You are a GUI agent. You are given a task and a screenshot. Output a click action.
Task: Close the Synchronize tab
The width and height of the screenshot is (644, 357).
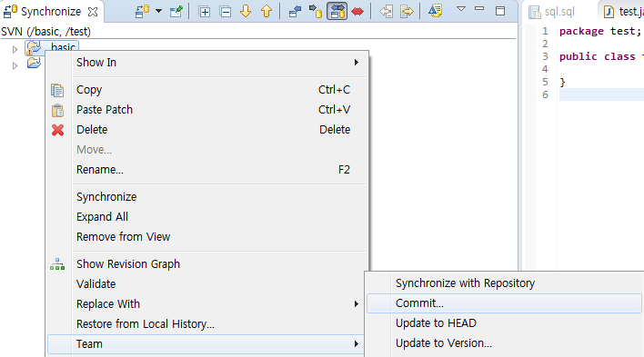click(93, 12)
